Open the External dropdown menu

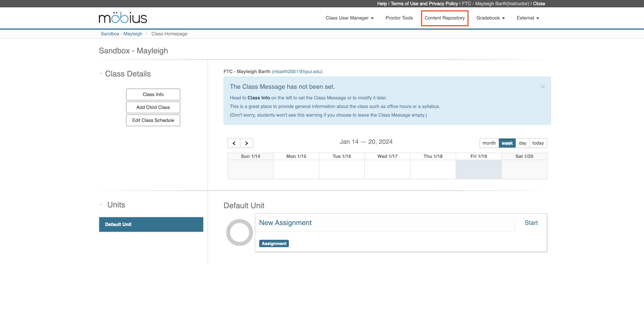pyautogui.click(x=527, y=18)
